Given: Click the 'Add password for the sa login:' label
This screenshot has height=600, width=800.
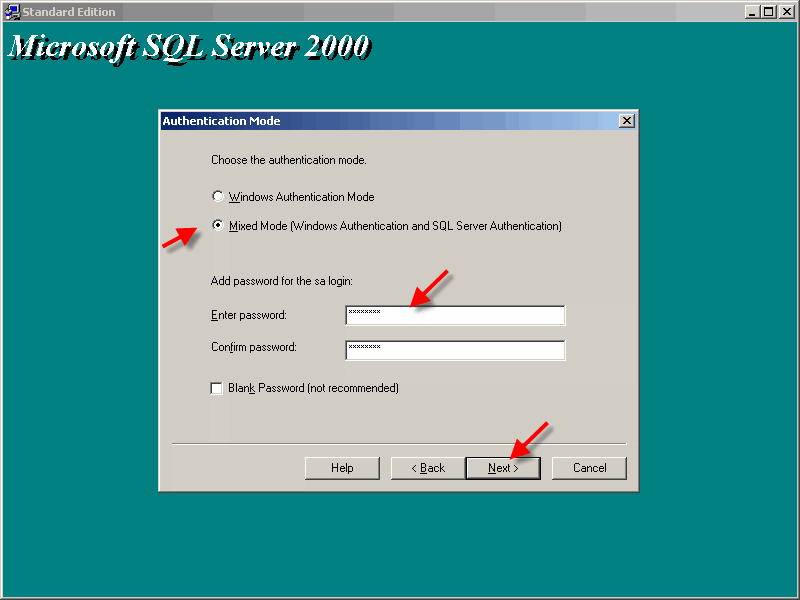Looking at the screenshot, I should coord(282,281).
